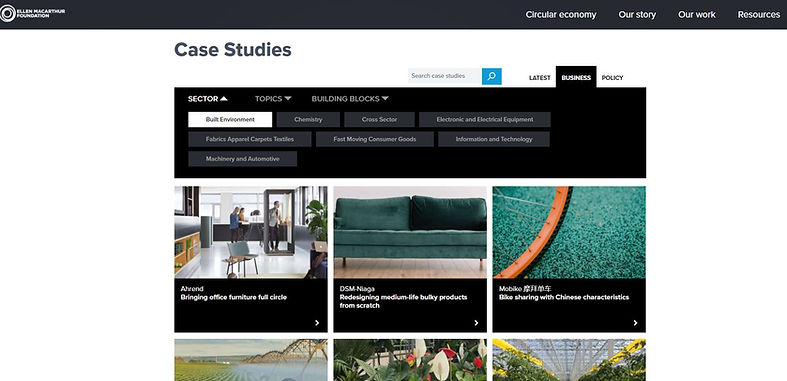Open the anthurium flowers thumbnail

coord(410,360)
